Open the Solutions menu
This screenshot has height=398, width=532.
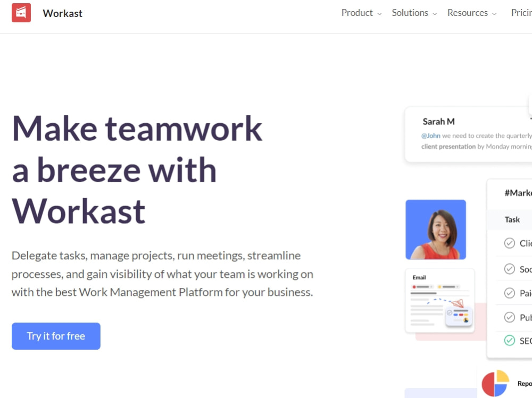tap(410, 13)
